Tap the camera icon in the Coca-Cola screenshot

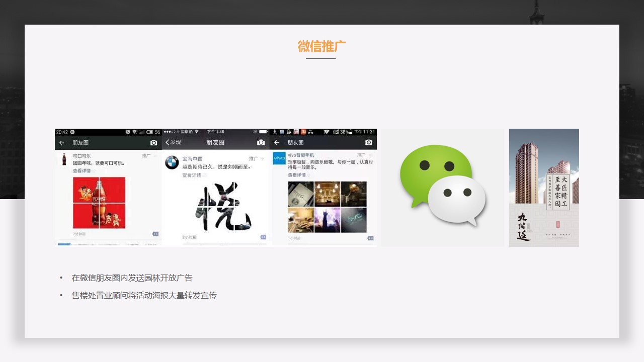154,143
